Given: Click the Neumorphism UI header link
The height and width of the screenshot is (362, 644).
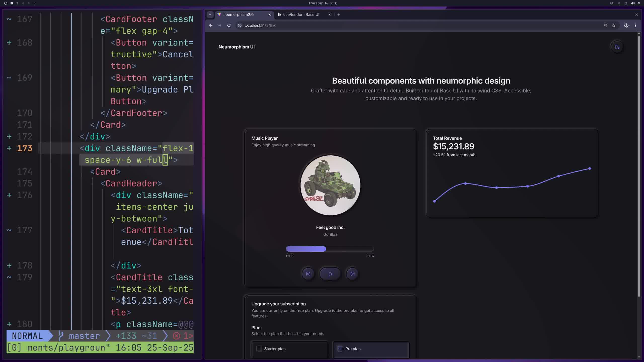Looking at the screenshot, I should click(236, 47).
